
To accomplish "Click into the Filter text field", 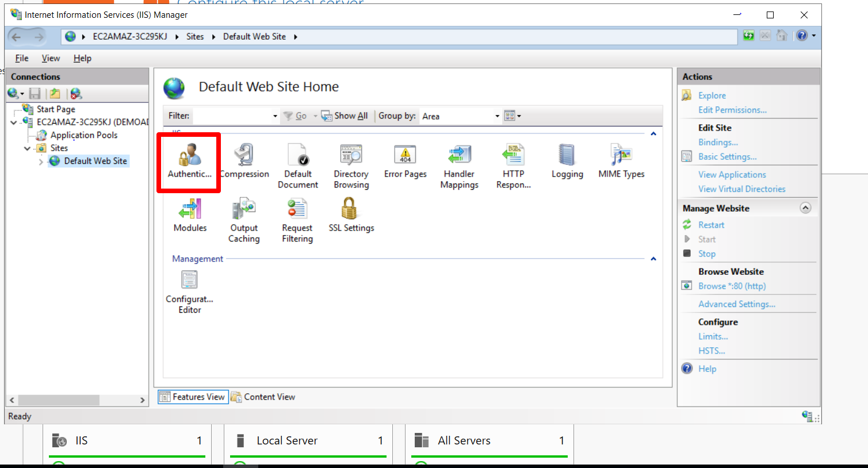I will point(232,116).
